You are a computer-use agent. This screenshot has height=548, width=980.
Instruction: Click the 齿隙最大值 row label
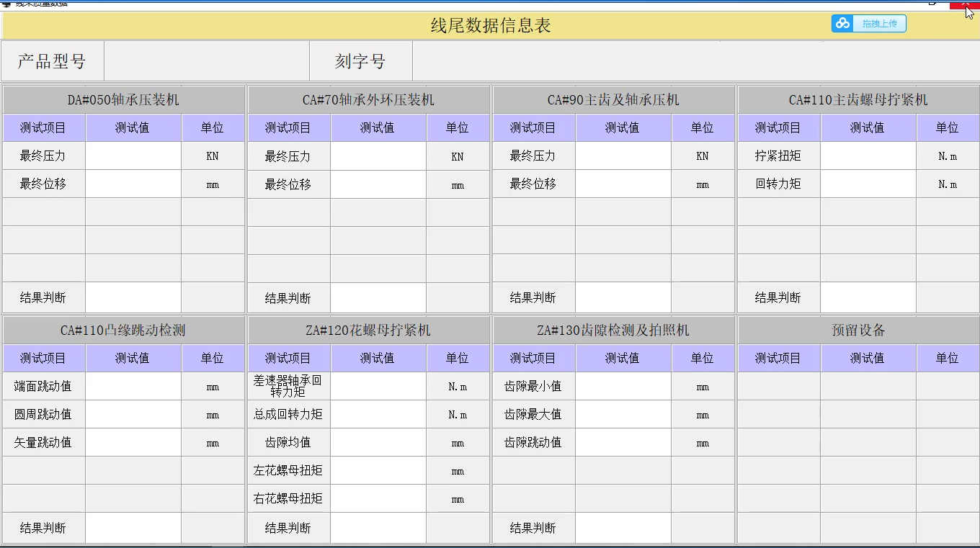533,414
